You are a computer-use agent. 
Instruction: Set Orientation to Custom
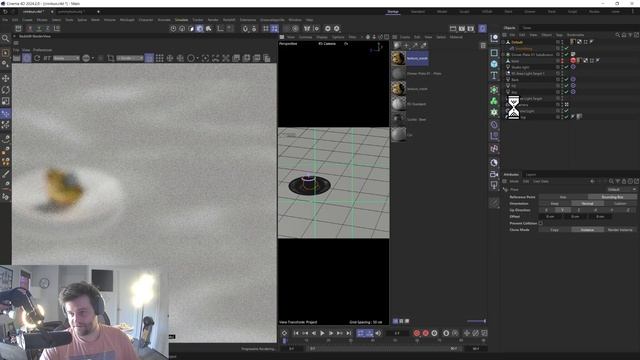coord(620,203)
